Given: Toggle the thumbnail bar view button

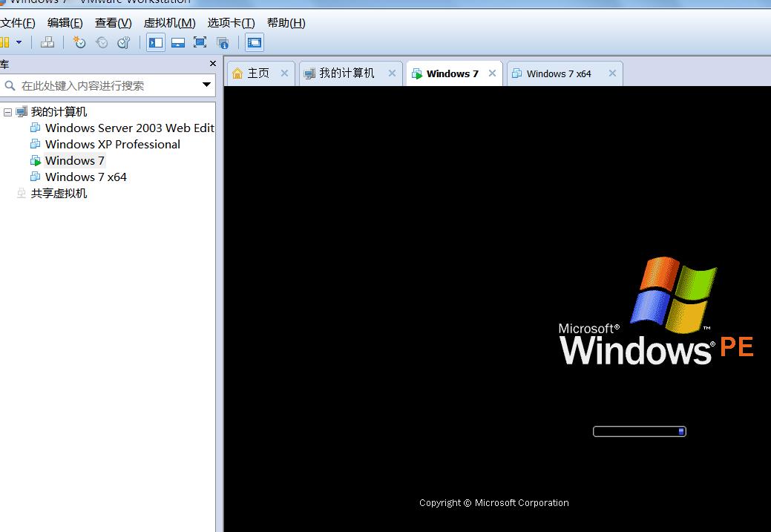Looking at the screenshot, I should [x=178, y=42].
